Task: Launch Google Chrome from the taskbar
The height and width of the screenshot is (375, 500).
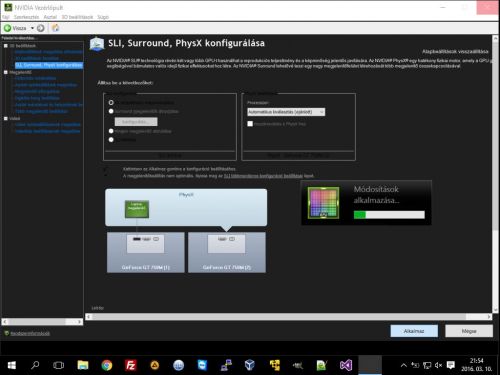Action: pos(107,365)
